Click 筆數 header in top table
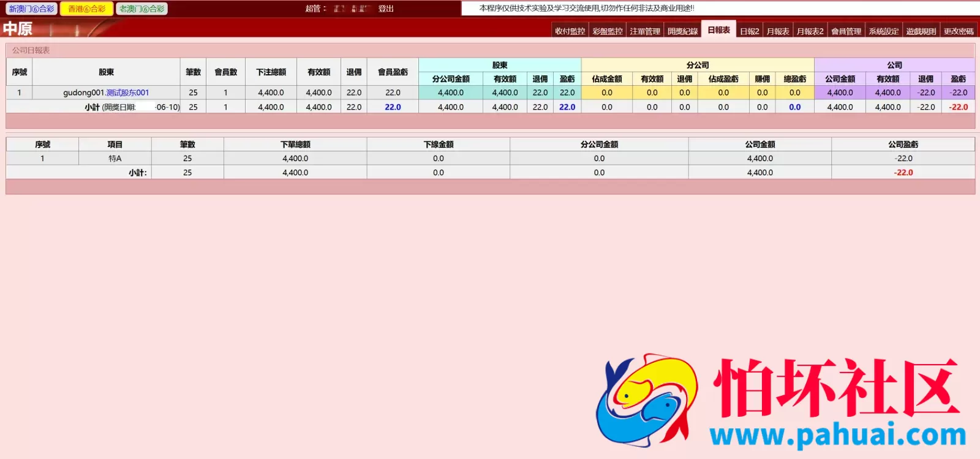Image resolution: width=980 pixels, height=459 pixels. [193, 72]
